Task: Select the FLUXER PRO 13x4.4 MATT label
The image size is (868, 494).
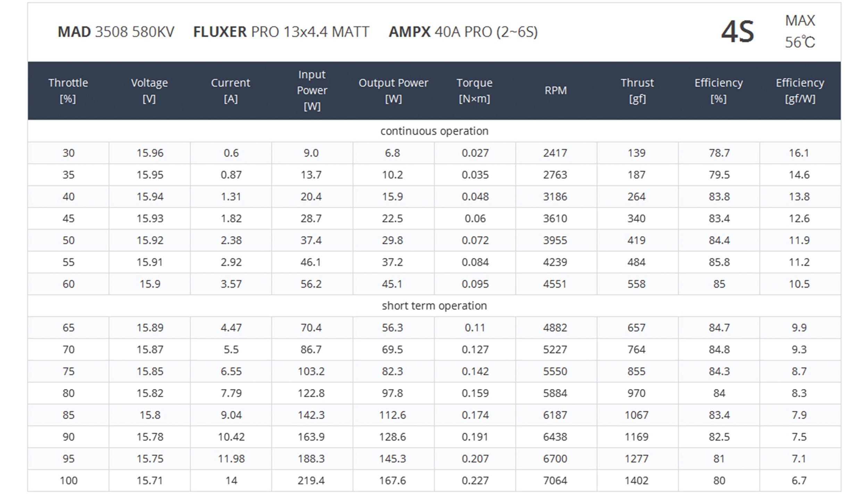Action: [x=281, y=32]
